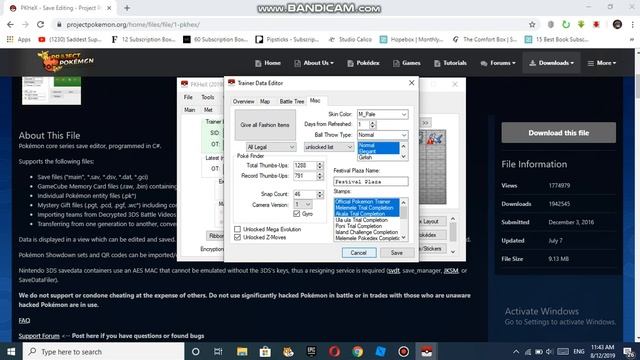Expand the About Us site menu
This screenshot has height=360, width=640.
click(314, 63)
